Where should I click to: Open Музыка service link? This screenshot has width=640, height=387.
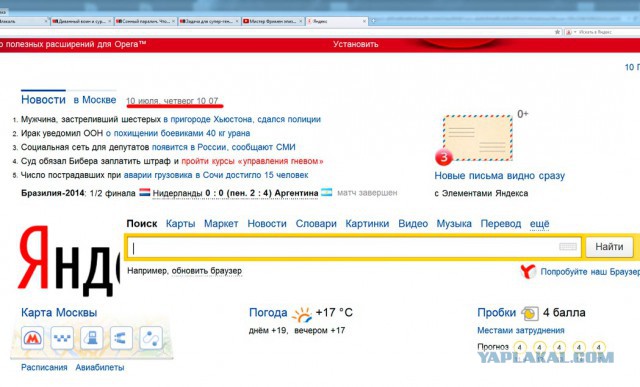click(x=454, y=224)
